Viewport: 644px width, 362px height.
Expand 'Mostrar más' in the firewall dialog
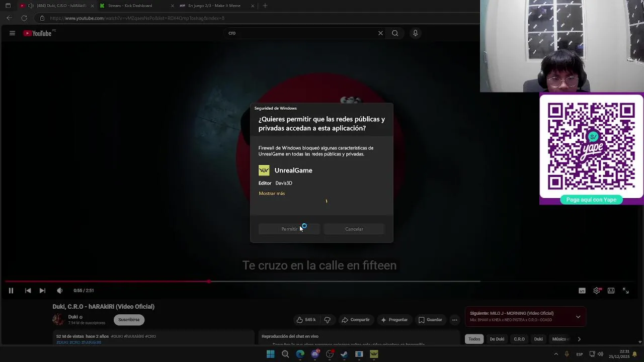tap(272, 194)
